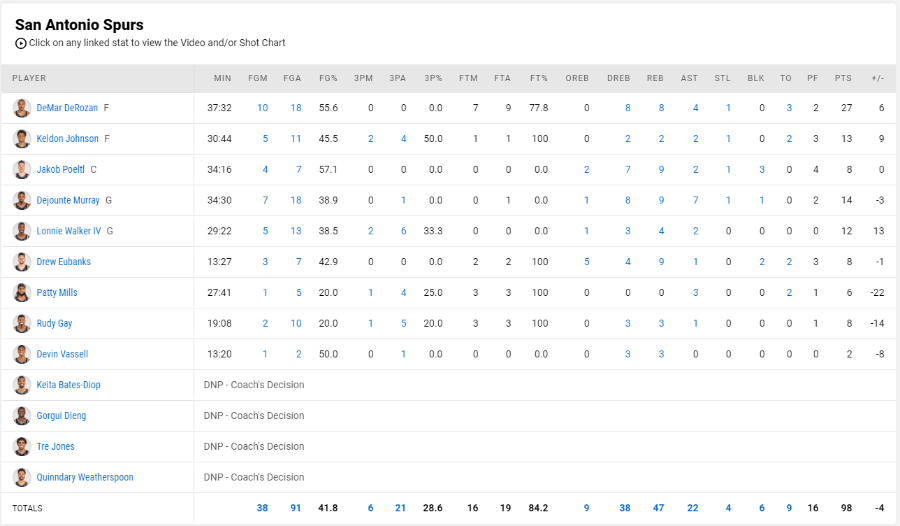Screen dimensions: 900x526
Task: Click Patty Mills' -22 plus-minus value
Action: 877,292
